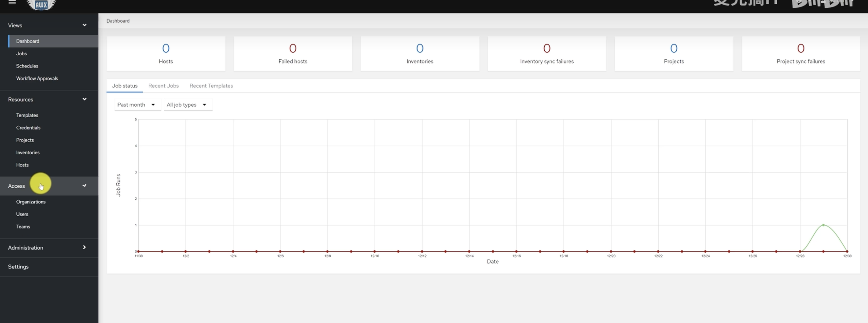868x323 pixels.
Task: Click the Project sync failures card
Action: tap(801, 53)
